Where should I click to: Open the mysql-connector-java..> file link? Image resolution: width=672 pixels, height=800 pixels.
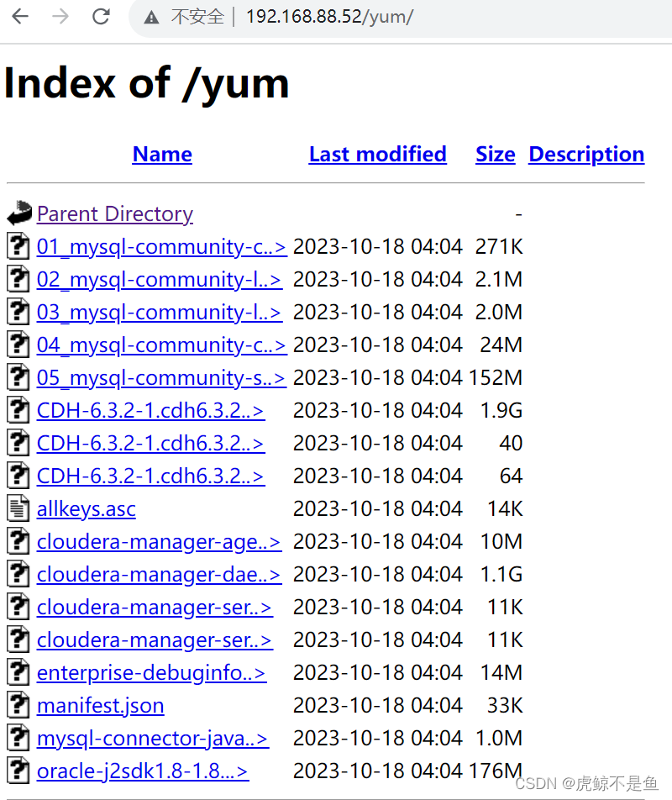[152, 738]
